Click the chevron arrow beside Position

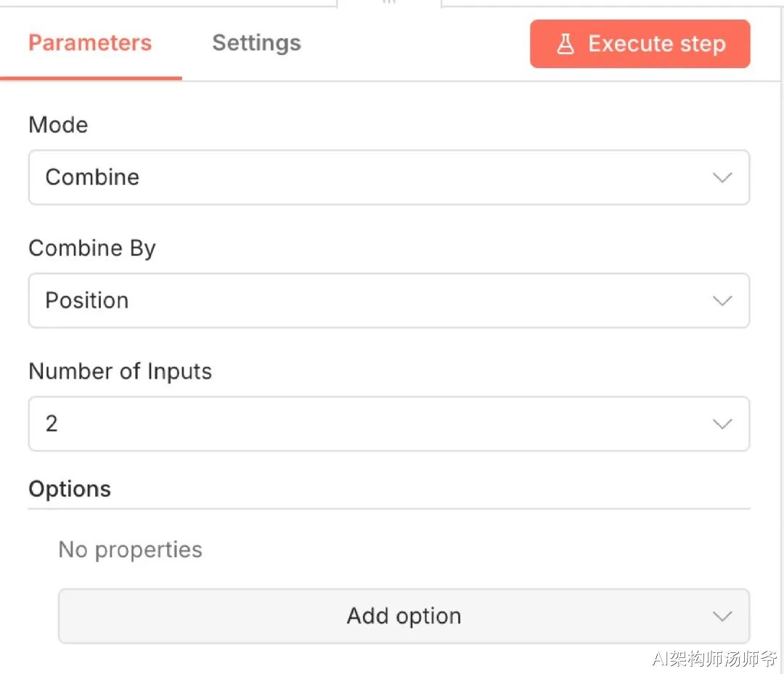[x=722, y=301]
